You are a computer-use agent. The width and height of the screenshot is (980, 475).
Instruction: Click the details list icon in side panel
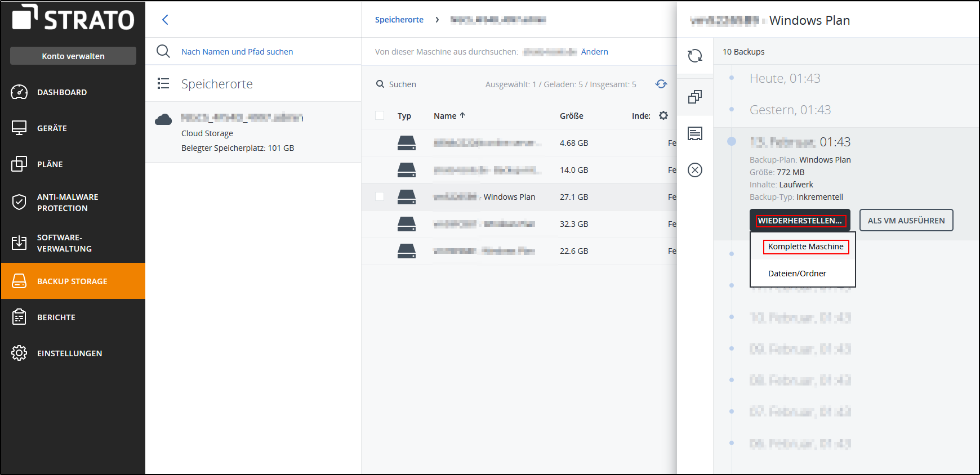(695, 133)
